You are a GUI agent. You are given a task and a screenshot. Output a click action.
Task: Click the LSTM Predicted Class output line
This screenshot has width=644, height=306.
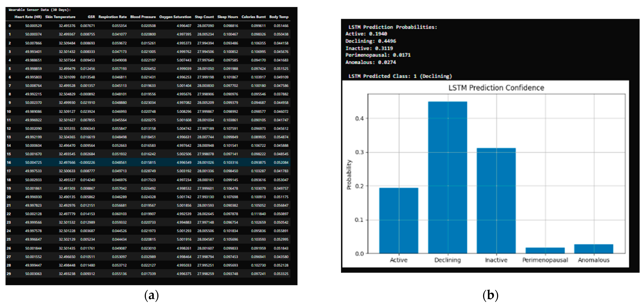coord(400,76)
